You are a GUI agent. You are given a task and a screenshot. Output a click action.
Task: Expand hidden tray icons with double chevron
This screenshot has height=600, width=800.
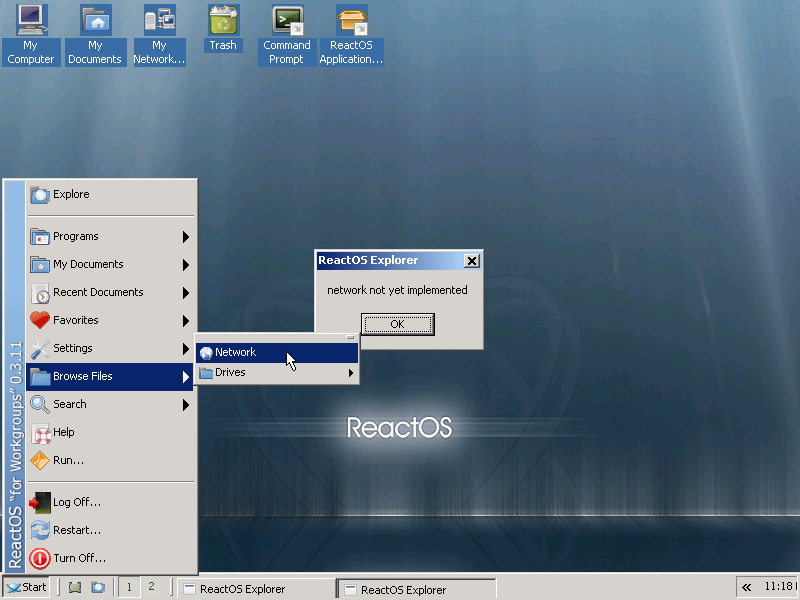[x=746, y=587]
